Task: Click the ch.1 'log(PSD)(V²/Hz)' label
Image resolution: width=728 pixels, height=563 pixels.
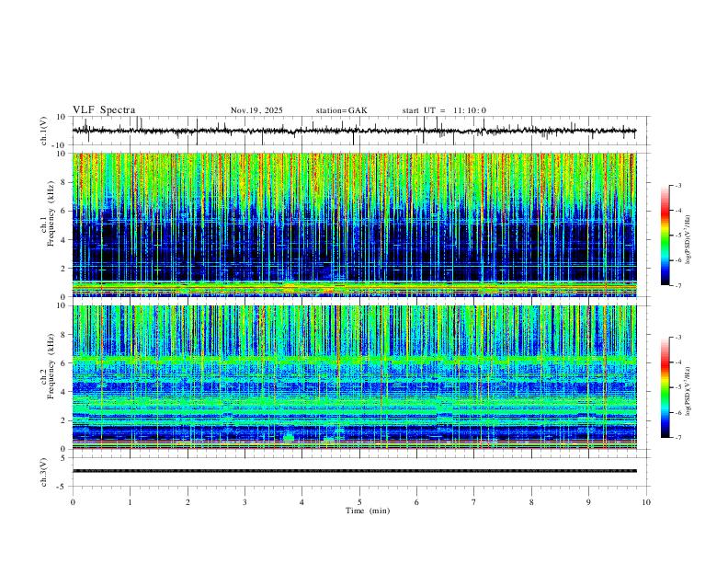Action: tap(688, 240)
